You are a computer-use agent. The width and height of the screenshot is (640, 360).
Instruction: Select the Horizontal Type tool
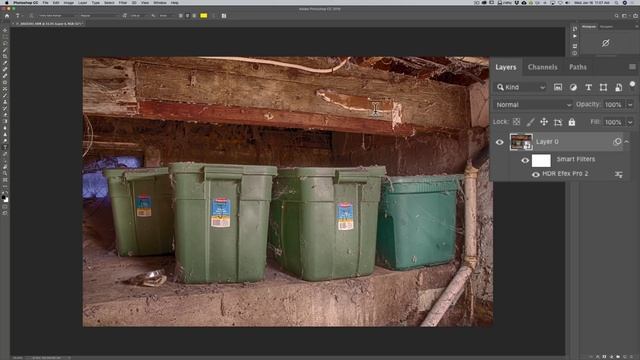[x=5, y=147]
